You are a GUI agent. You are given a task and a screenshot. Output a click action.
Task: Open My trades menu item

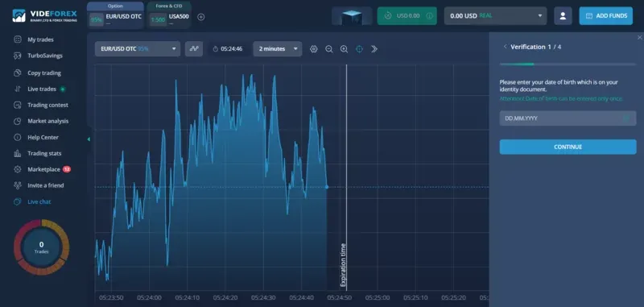click(40, 39)
